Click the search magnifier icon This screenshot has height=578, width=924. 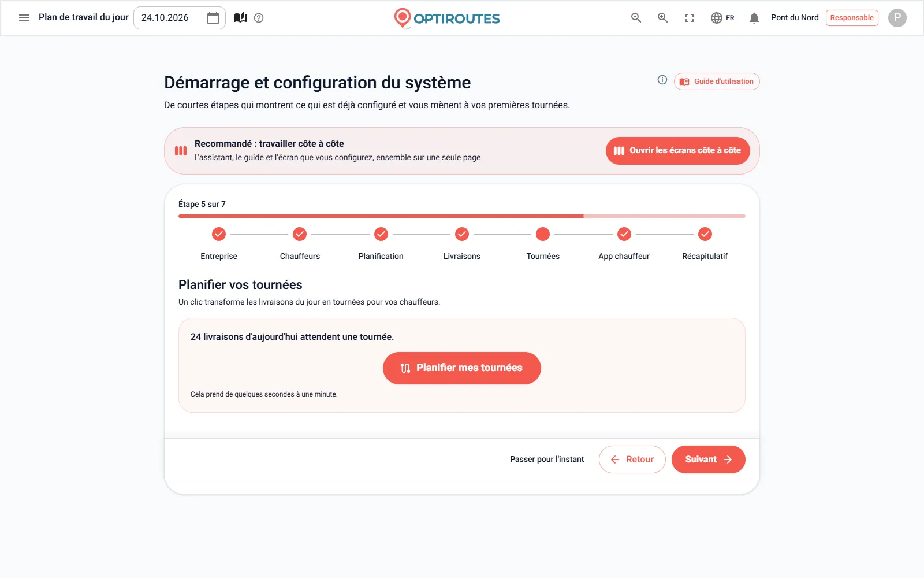636,18
